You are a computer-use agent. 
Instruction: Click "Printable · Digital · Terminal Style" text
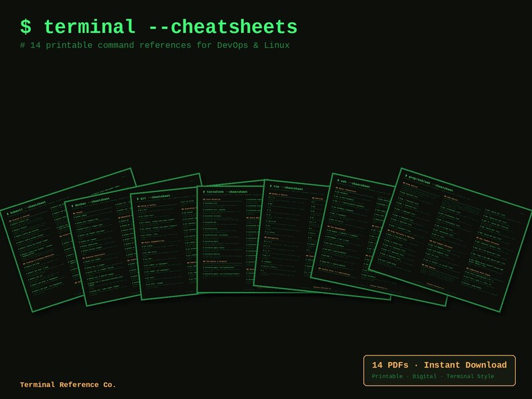433,376
